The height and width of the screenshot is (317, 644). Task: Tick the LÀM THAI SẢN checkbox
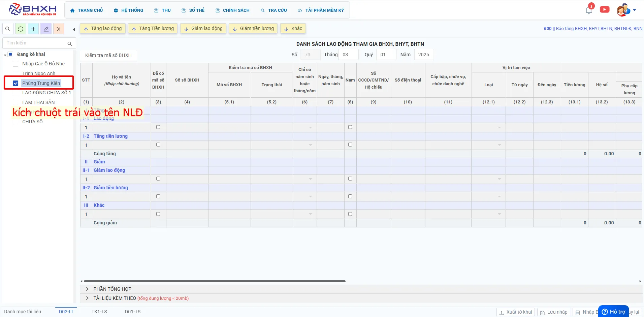pos(15,102)
